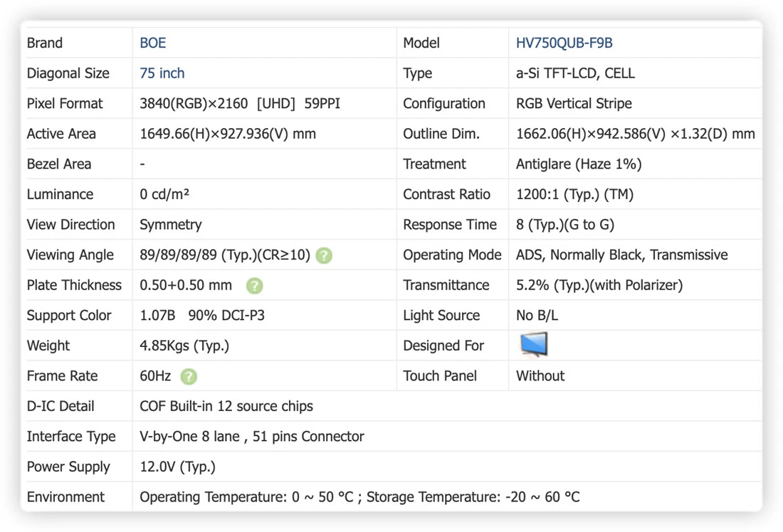The width and height of the screenshot is (783, 532).
Task: Click the ADS, Normally Black operating mode value
Action: (621, 255)
